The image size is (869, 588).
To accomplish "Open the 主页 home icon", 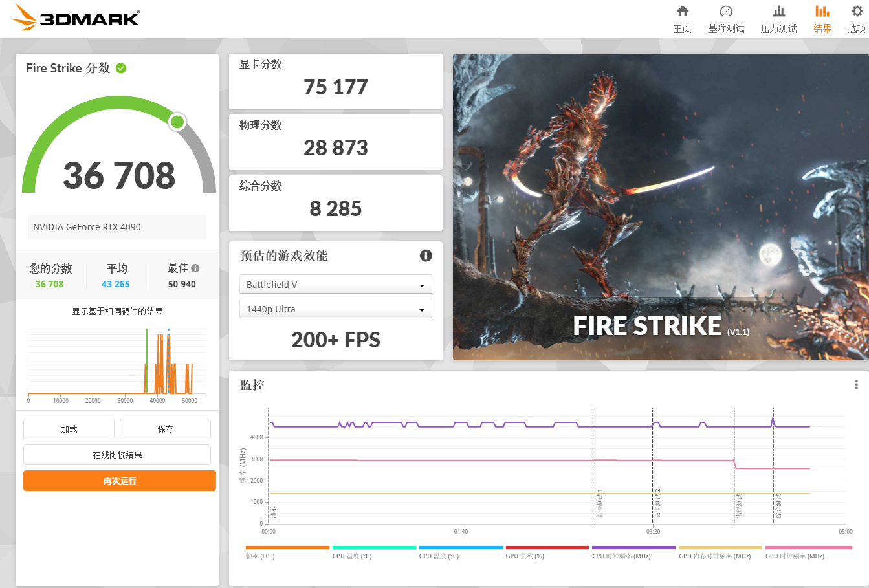I will coord(682,11).
